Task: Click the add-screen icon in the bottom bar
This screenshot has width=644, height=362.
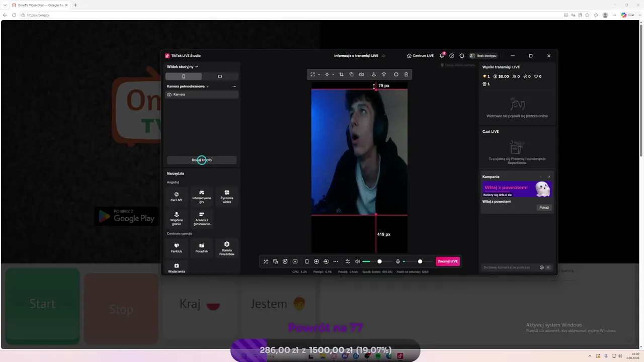Action: (295, 261)
